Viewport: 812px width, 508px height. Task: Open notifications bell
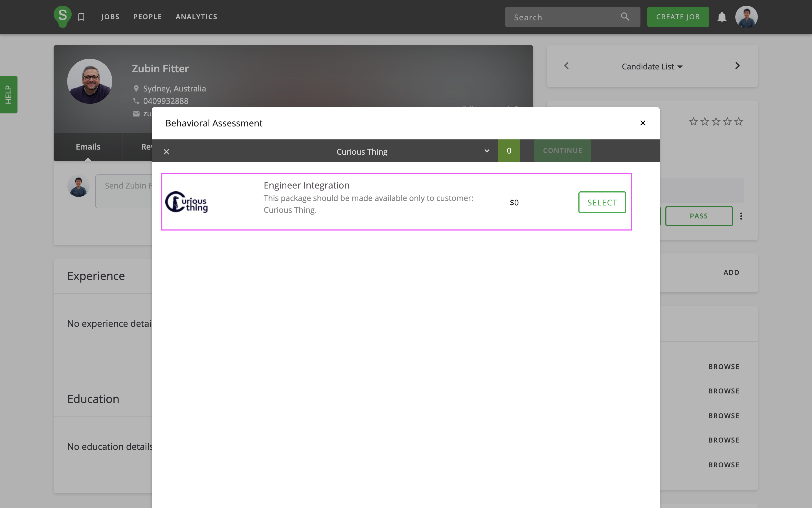coord(722,17)
